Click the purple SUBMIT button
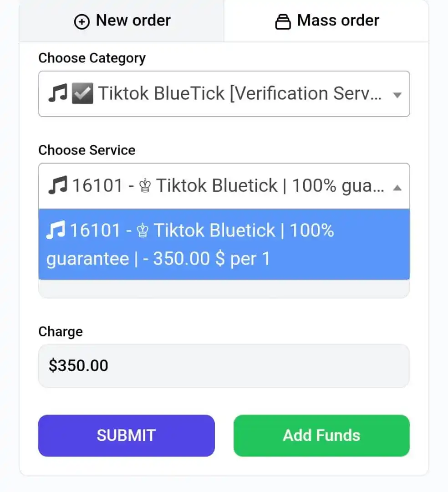Image resolution: width=448 pixels, height=492 pixels. (127, 436)
